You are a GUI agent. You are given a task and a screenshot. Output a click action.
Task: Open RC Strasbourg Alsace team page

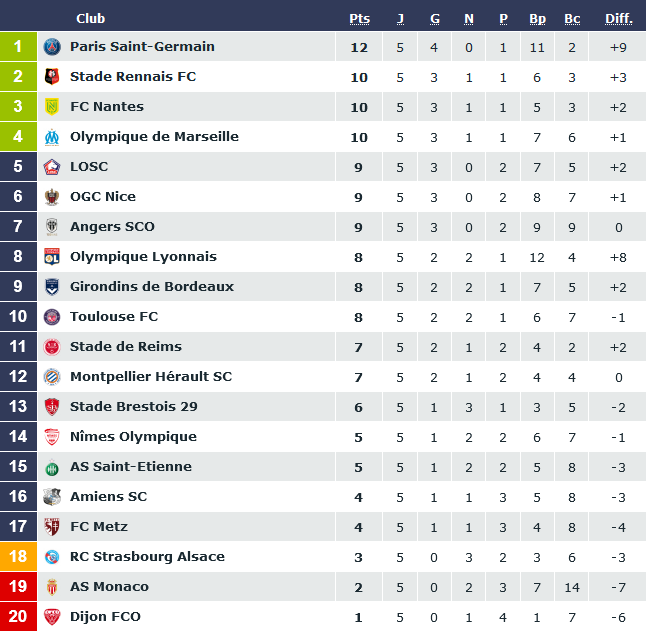pyautogui.click(x=147, y=557)
